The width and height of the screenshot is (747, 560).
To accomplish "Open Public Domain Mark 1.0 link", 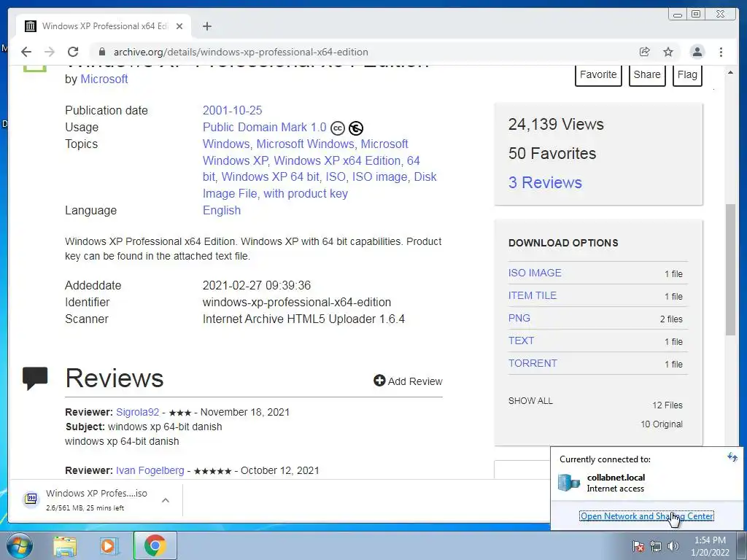I will 264,127.
